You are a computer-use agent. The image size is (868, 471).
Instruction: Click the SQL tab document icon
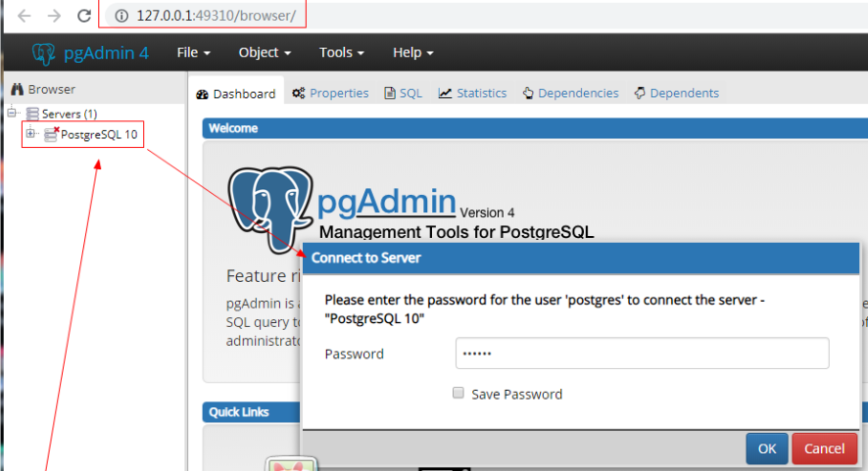390,93
